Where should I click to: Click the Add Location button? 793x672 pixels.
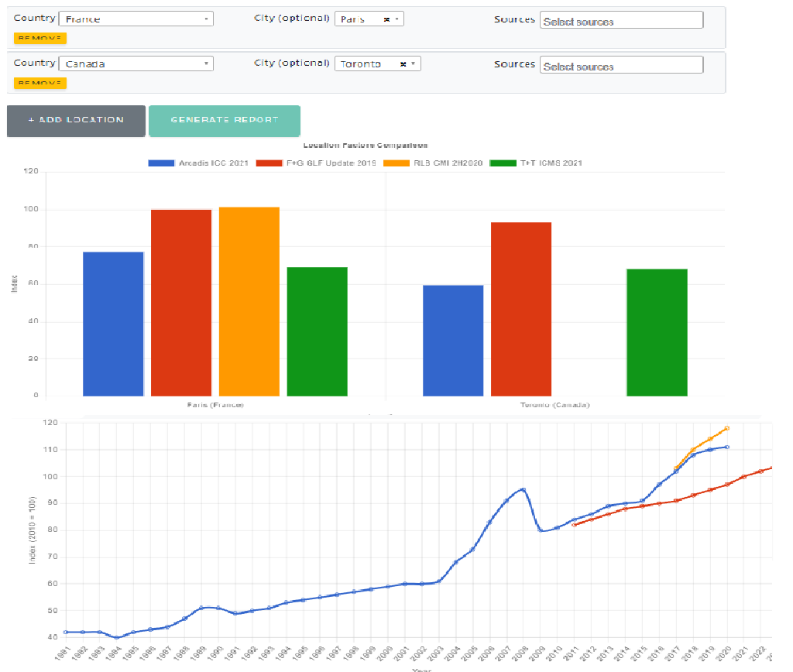point(76,121)
